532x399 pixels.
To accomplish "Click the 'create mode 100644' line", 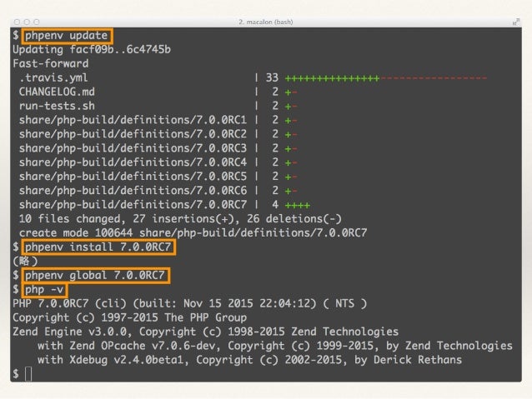I will pos(193,233).
